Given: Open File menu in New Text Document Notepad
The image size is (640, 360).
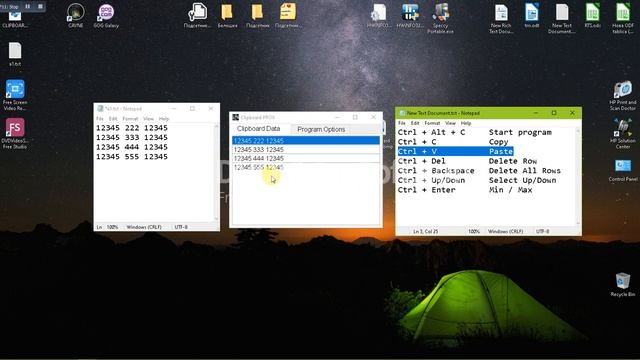Looking at the screenshot, I should (402, 123).
